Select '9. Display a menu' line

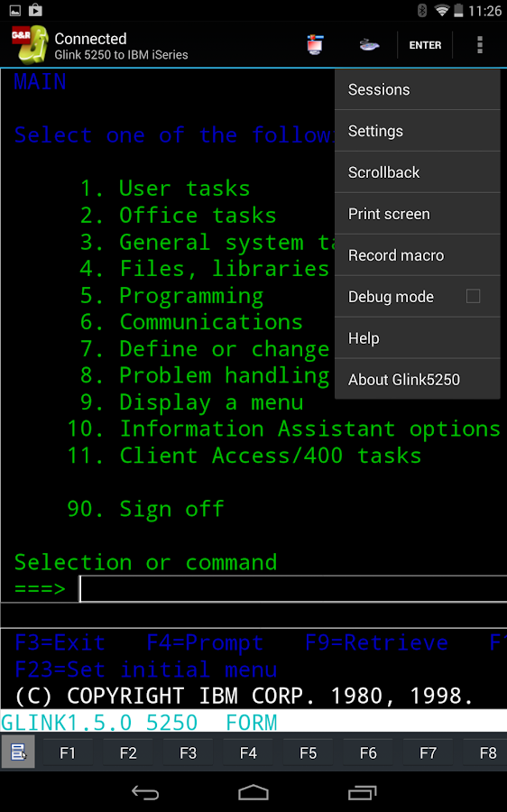(x=191, y=402)
